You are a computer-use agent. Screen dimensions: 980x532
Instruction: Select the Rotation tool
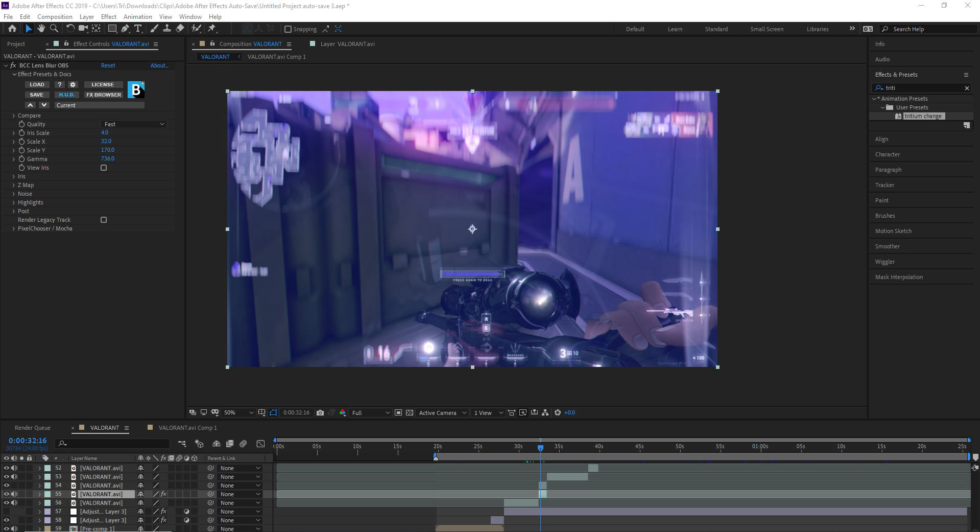point(70,29)
